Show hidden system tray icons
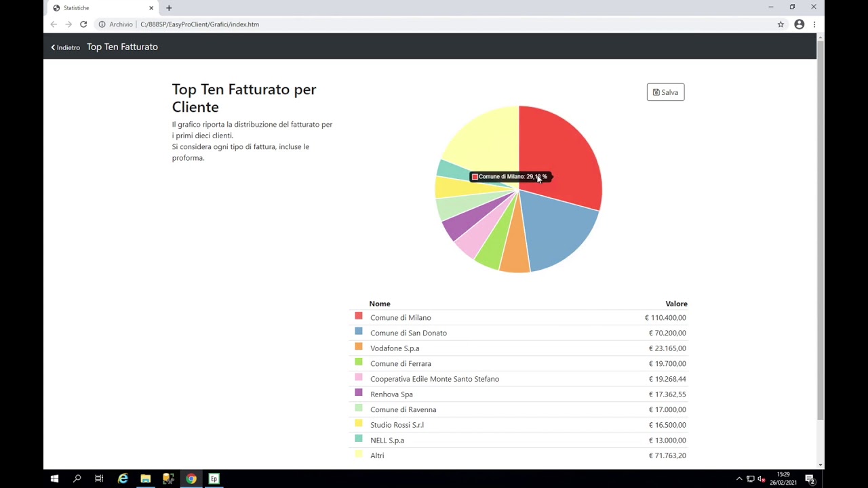Viewport: 868px width, 488px height. (739, 479)
